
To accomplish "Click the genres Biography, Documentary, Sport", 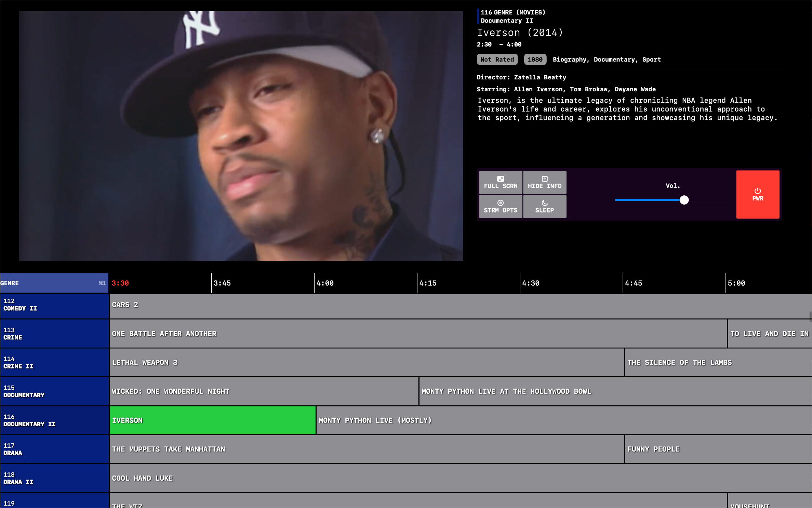I will (607, 60).
